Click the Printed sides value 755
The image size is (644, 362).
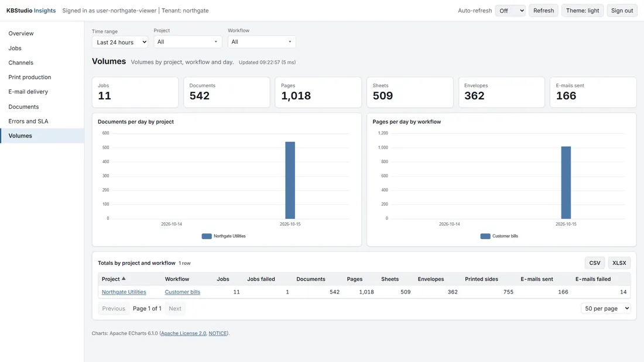click(x=508, y=292)
